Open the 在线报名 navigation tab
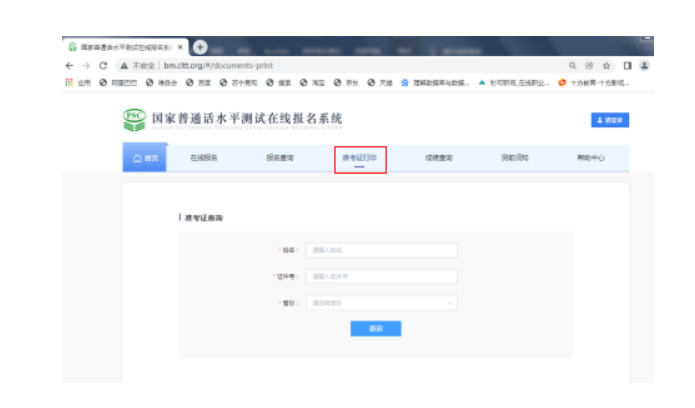This screenshot has width=695, height=408. 204,157
